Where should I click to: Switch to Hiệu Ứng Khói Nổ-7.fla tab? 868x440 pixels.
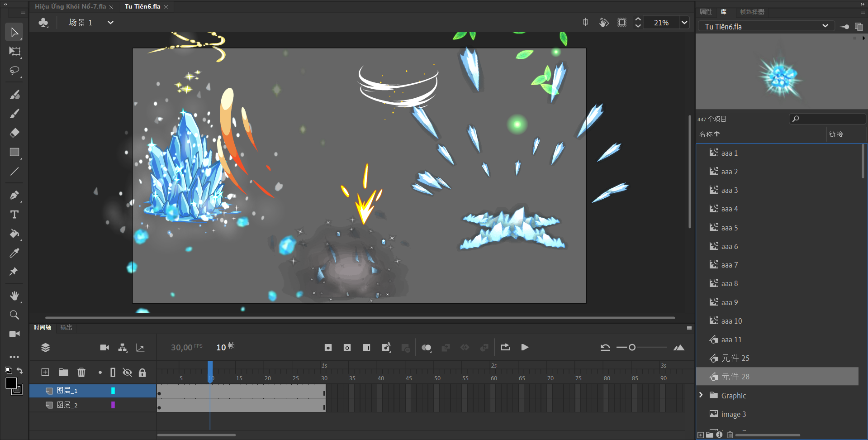click(x=71, y=7)
